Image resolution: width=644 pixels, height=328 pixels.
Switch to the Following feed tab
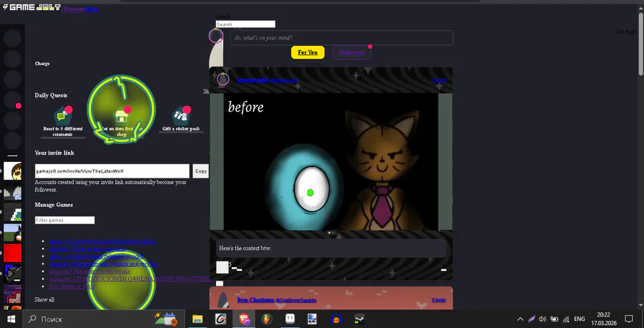351,52
